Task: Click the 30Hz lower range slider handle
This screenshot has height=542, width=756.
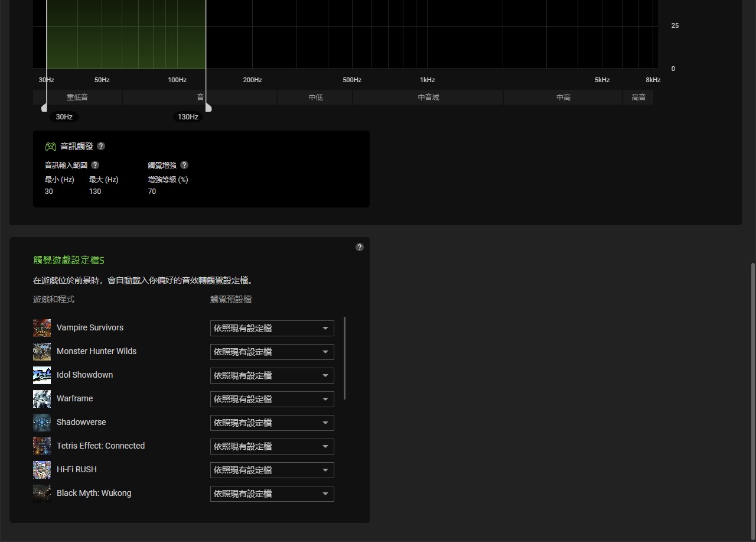Action: click(45, 108)
